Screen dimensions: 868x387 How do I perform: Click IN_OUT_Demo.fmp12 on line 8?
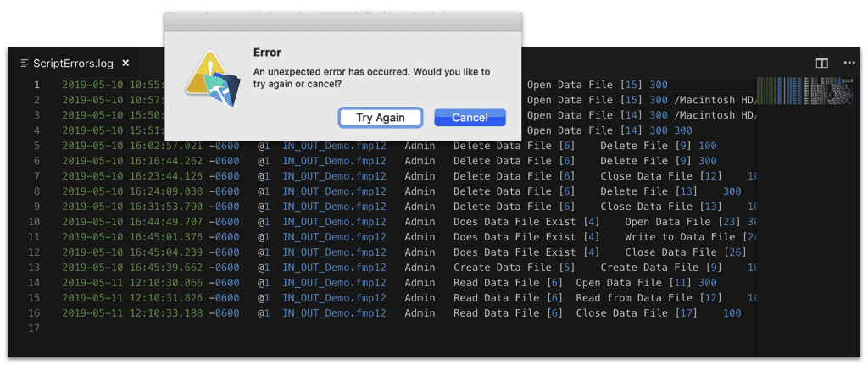coord(334,191)
